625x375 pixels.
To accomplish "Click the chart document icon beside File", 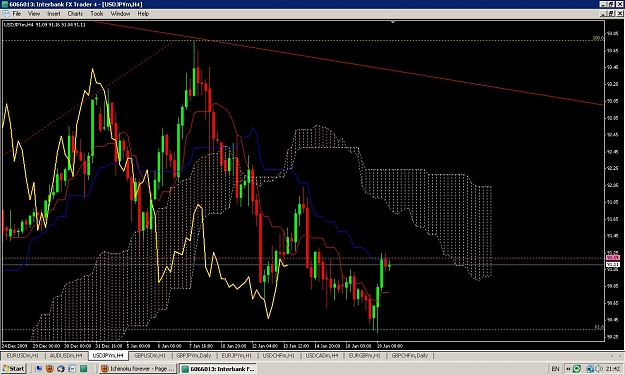I will pyautogui.click(x=6, y=14).
